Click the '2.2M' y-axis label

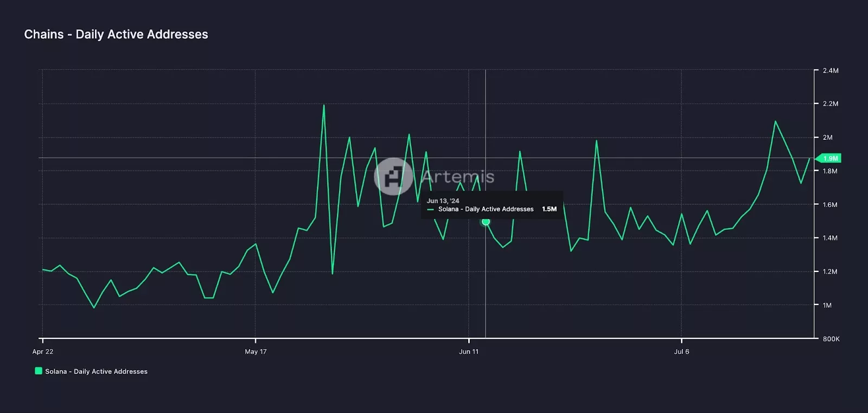coord(831,104)
